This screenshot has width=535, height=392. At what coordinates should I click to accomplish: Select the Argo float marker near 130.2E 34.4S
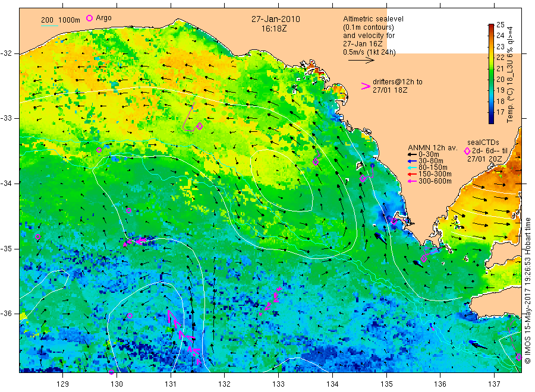coord(128,211)
